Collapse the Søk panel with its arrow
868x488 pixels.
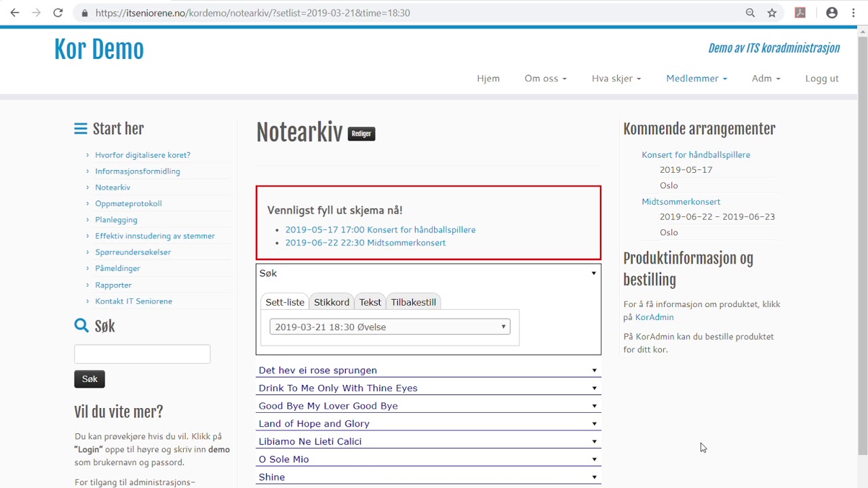(x=593, y=273)
